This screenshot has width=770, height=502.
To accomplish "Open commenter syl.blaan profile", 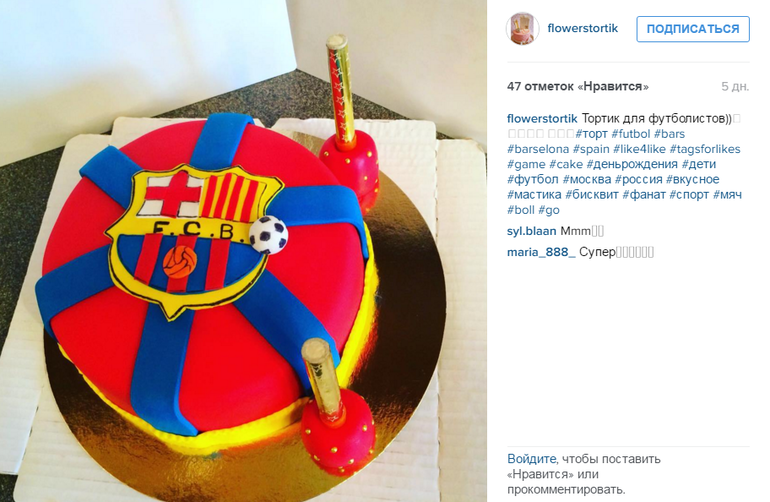I will (x=531, y=231).
